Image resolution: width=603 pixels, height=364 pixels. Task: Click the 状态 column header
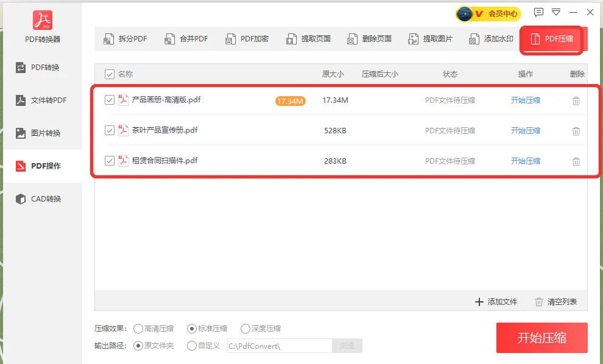(450, 74)
